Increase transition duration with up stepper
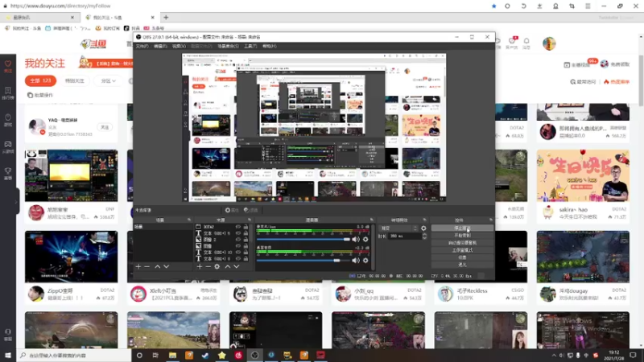 (x=424, y=234)
